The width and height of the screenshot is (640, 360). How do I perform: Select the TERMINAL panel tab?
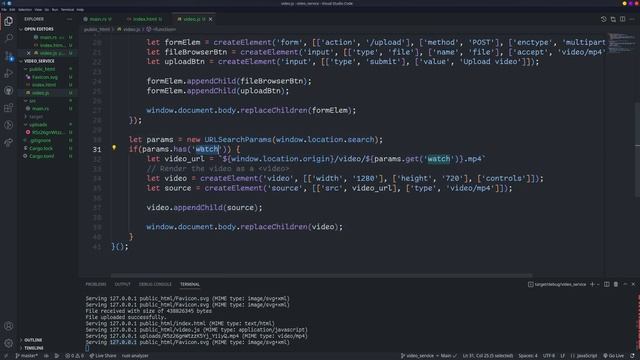pos(190,284)
